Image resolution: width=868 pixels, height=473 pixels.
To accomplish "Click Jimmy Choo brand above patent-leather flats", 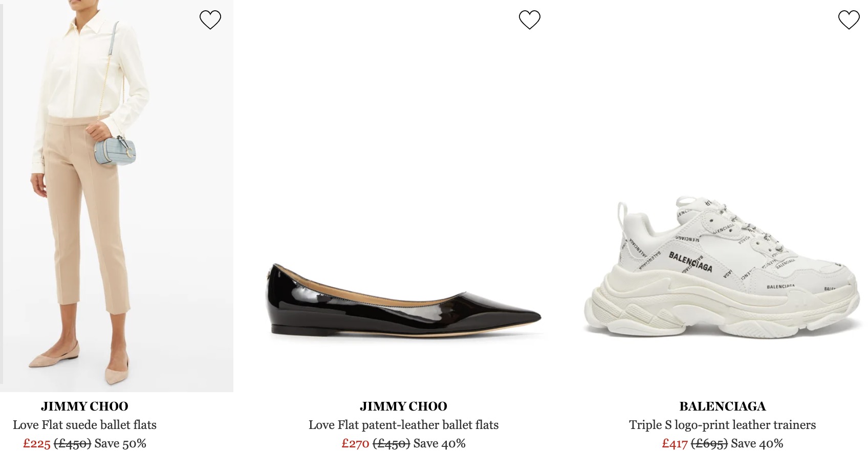I will click(403, 406).
